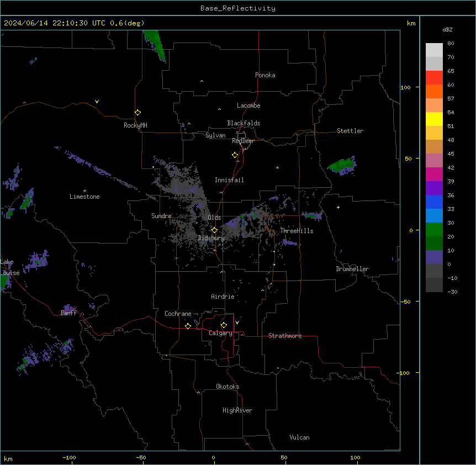Click the Lacombe city label
The image size is (476, 465).
[248, 105]
